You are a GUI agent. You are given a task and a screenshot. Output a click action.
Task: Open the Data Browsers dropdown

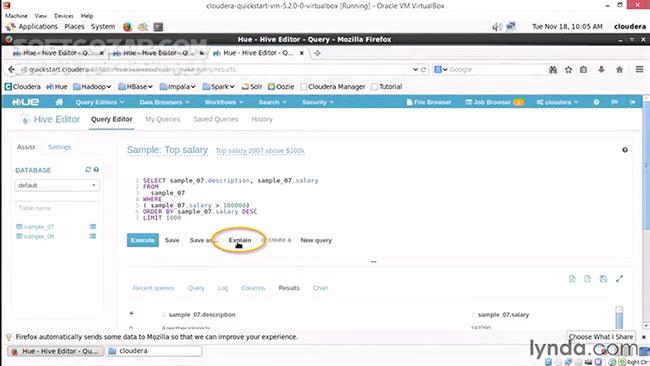pos(164,102)
